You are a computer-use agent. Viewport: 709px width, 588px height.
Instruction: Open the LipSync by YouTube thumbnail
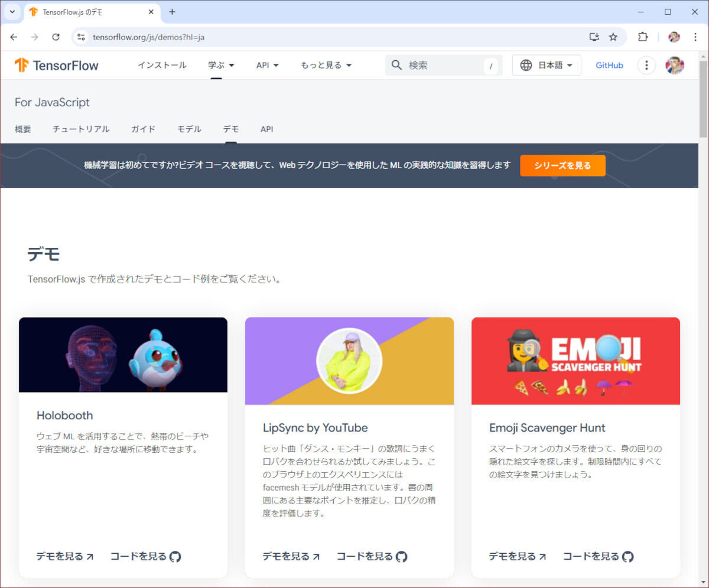[x=349, y=361]
